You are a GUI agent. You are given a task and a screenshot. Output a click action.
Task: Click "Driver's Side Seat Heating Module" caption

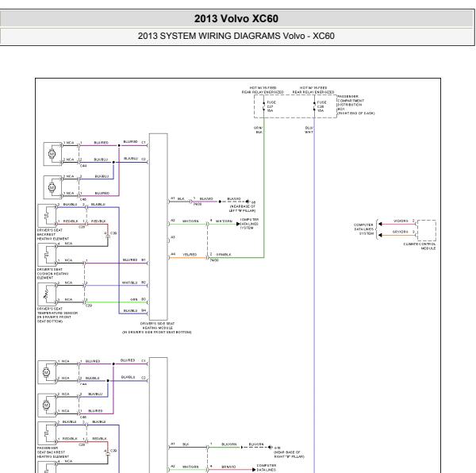pos(157,328)
